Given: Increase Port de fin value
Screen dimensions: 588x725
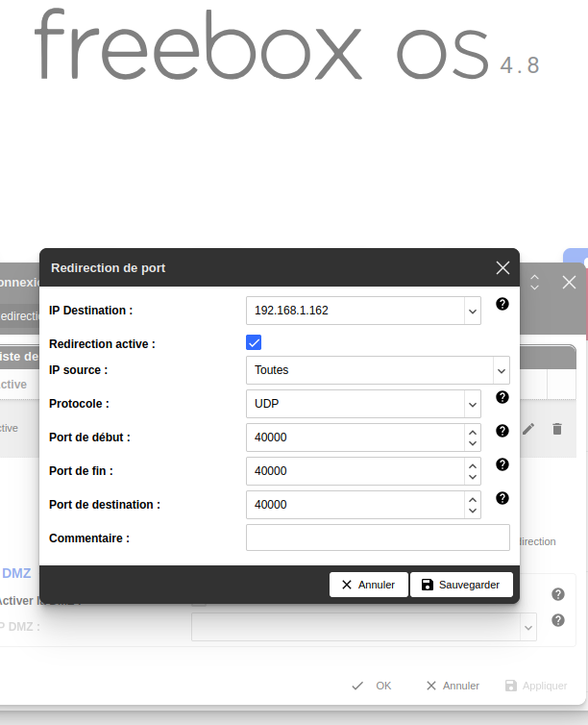Looking at the screenshot, I should pyautogui.click(x=473, y=466).
